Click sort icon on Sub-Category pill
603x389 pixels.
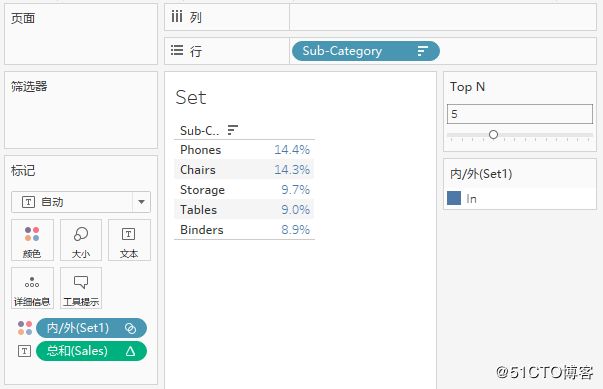point(423,51)
